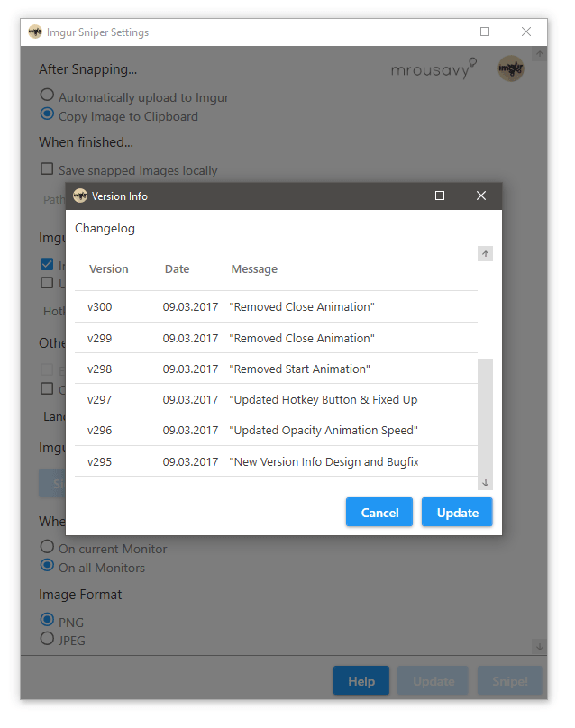
Task: Select Automatically upload to Imgur option
Action: pyautogui.click(x=47, y=96)
